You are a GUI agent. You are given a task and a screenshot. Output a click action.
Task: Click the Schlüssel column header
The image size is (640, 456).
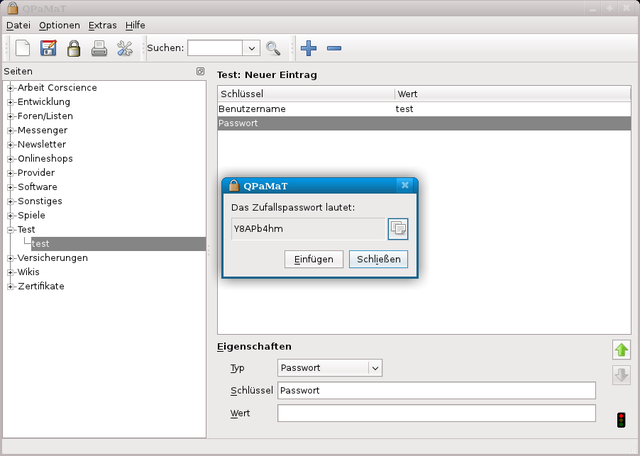coord(306,94)
